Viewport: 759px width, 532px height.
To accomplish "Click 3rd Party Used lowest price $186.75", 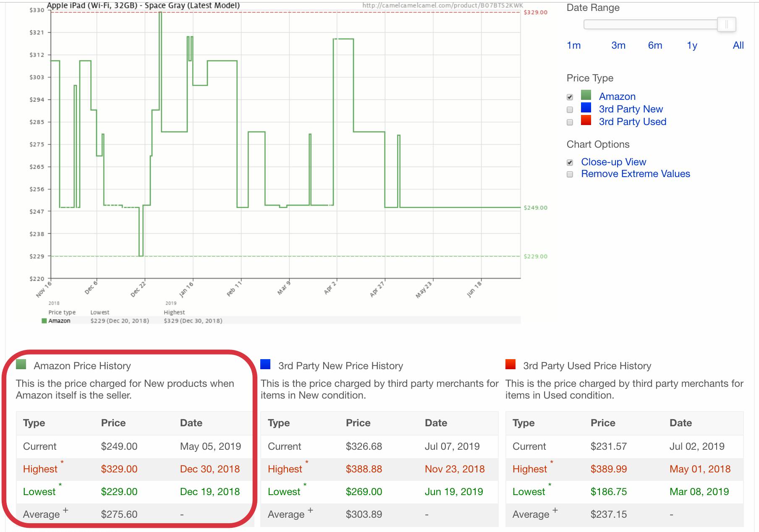I will [x=609, y=492].
